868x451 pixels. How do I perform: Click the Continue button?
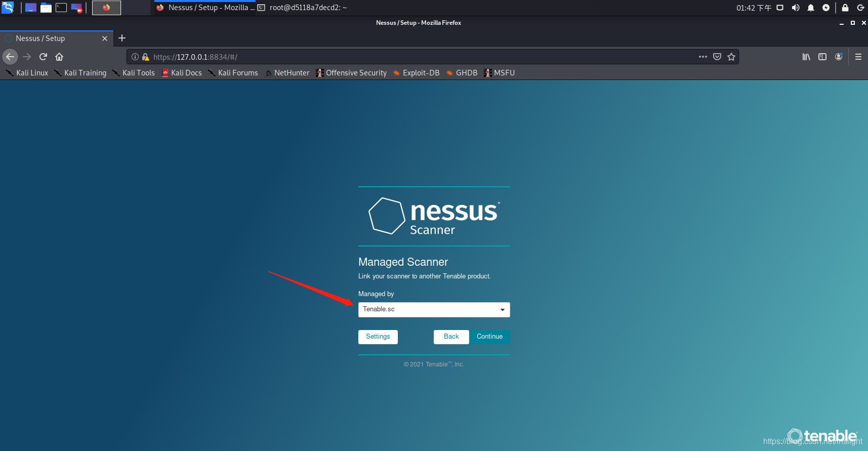coord(489,337)
